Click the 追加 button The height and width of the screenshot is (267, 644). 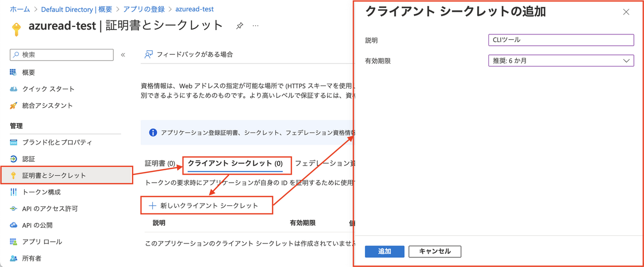pos(384,251)
